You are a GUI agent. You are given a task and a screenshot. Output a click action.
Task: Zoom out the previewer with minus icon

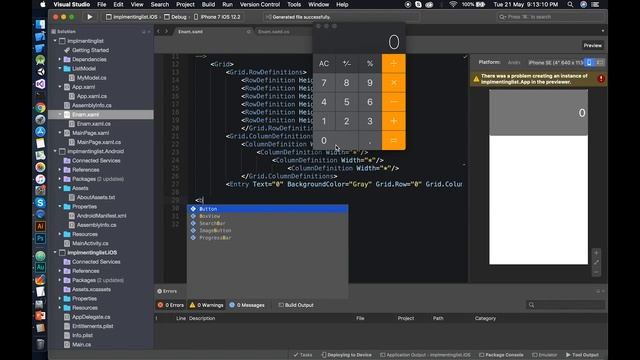596,272
